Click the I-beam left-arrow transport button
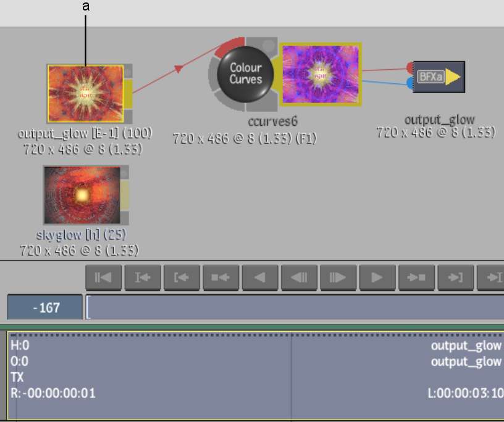The image size is (504, 422). 143,278
